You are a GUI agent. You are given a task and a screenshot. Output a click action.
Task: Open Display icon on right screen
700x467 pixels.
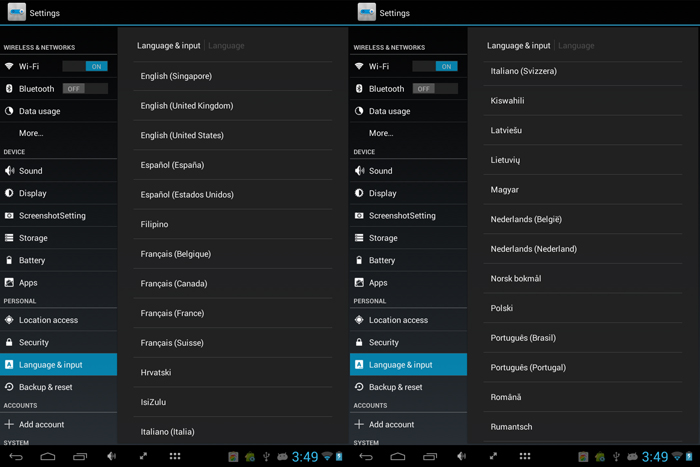pyautogui.click(x=359, y=193)
